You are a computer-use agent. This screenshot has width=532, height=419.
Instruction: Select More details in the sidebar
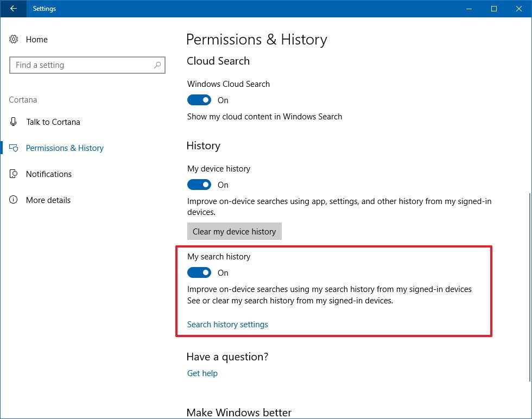coord(48,200)
